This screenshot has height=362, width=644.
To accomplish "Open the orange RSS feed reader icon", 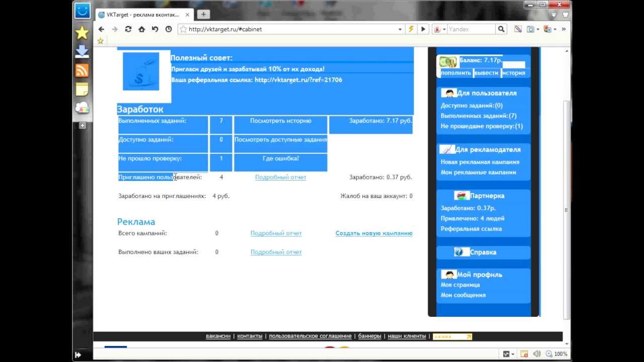I will [82, 70].
